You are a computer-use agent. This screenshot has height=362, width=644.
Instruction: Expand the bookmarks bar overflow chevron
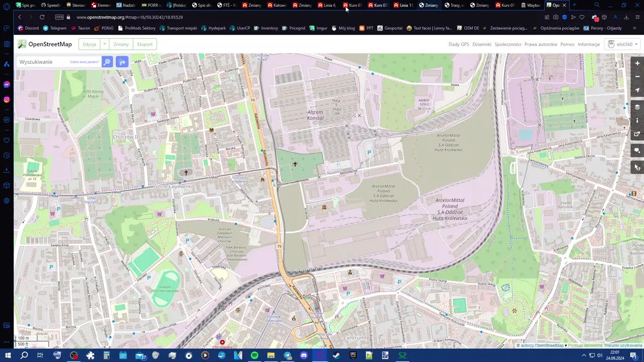[634, 28]
